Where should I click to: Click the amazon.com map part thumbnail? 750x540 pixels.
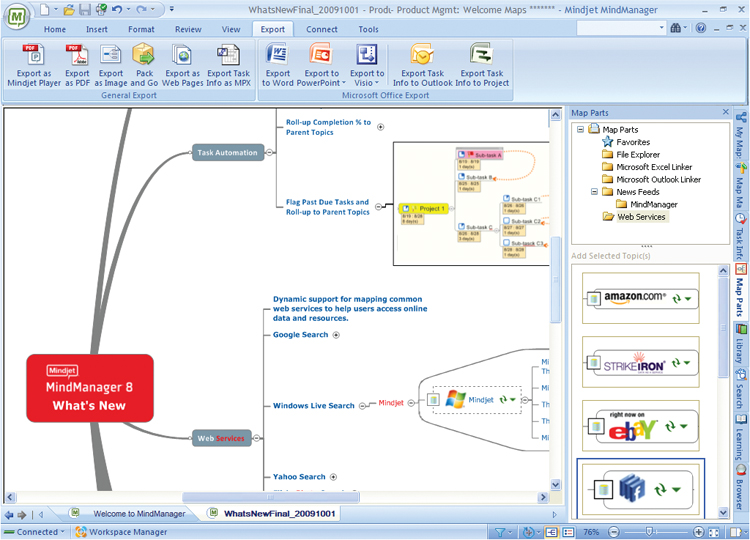tap(640, 299)
